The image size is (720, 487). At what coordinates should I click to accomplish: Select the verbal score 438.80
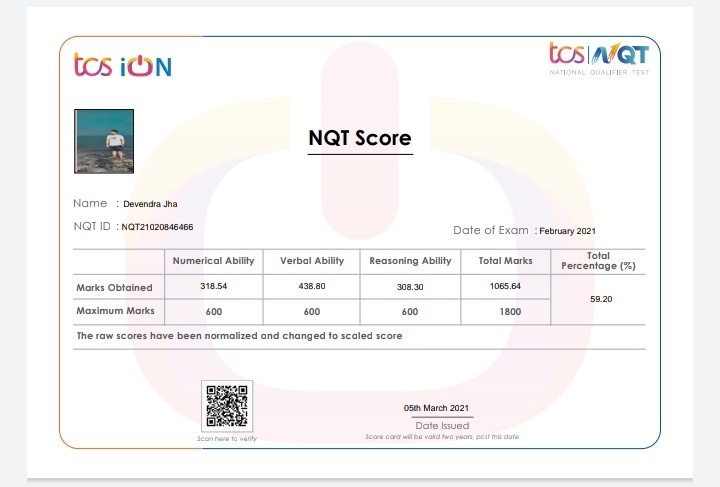tap(312, 286)
